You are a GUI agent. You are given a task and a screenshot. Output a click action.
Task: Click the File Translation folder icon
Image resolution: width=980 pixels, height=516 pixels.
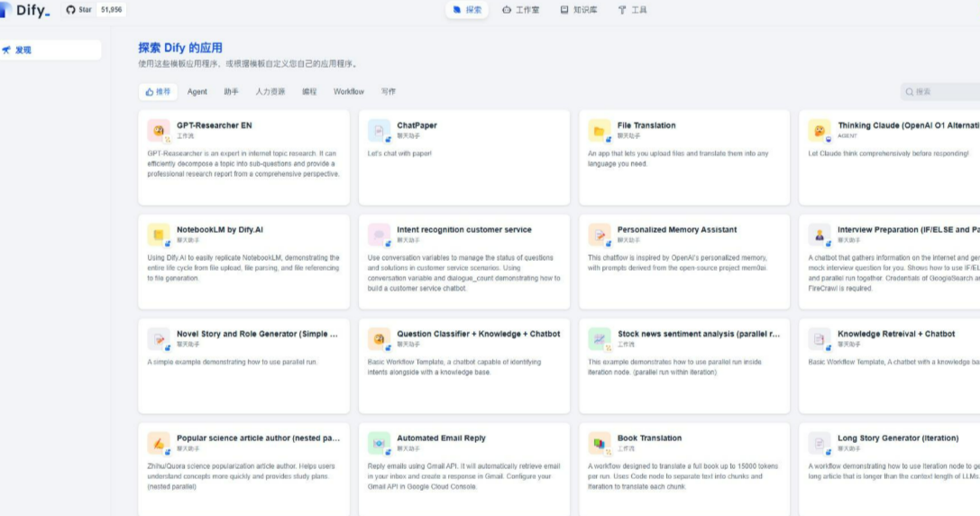[600, 130]
